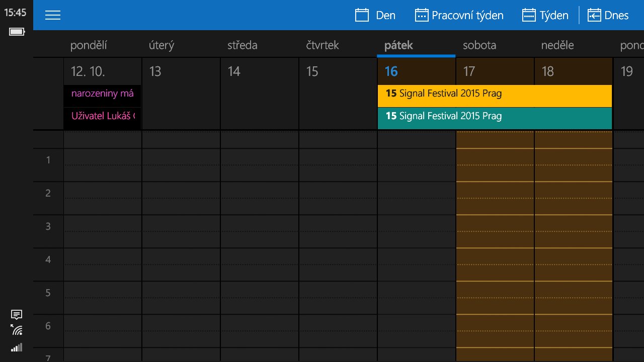The image size is (644, 362).
Task: Click the Den day-view calendar icon
Action: [362, 15]
